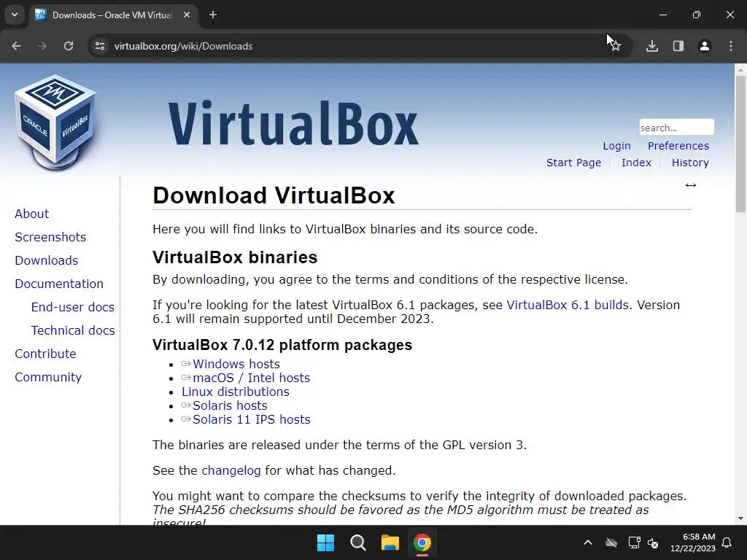Click the browser forward arrow
Screen dimensions: 747x560
(x=42, y=46)
